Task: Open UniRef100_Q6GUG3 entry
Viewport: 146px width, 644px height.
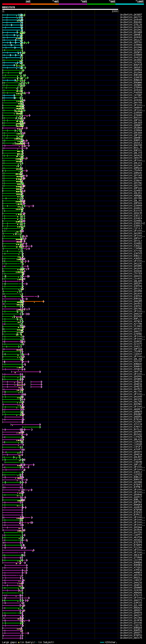Action: [131, 67]
